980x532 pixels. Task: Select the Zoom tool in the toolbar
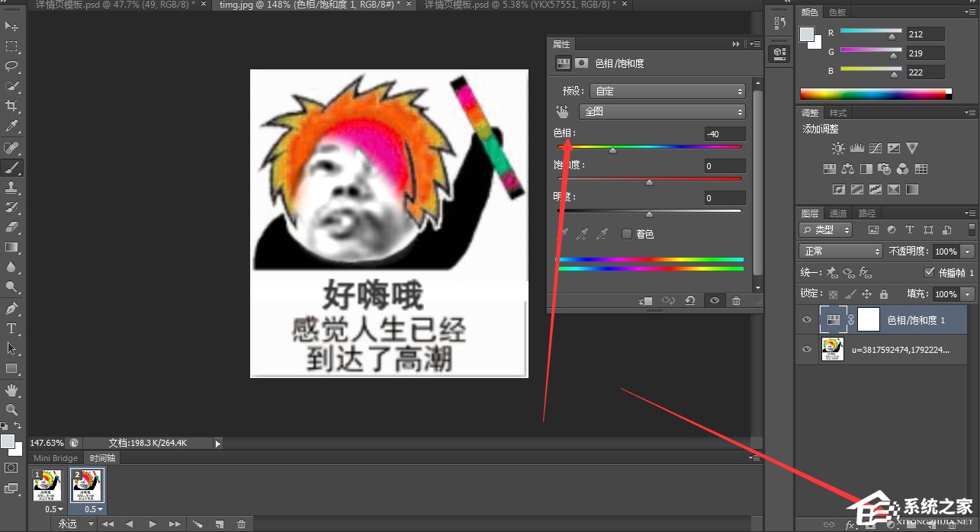click(11, 411)
